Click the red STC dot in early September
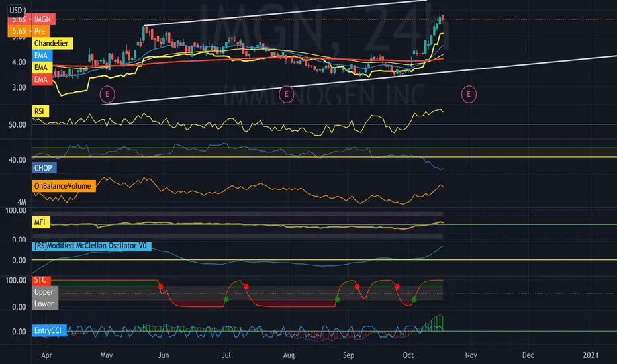 (357, 286)
